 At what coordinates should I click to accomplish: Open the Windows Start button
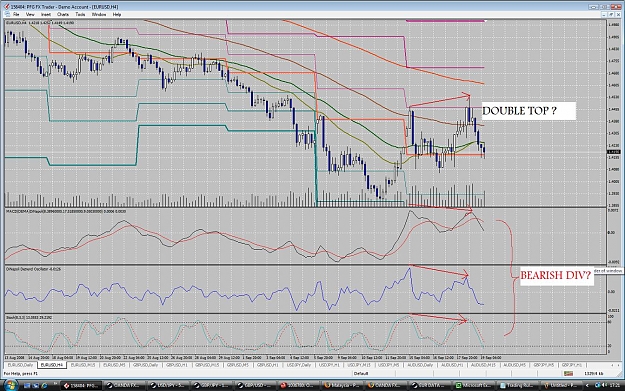(x=10, y=385)
